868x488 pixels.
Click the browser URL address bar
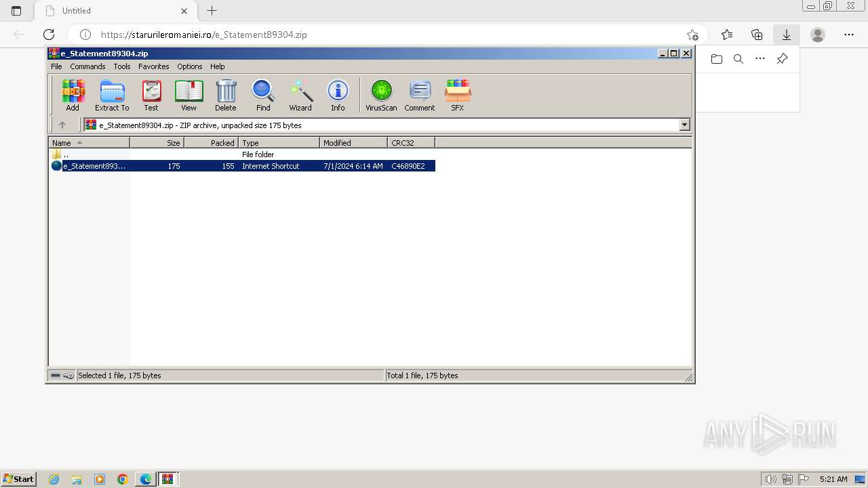(387, 35)
